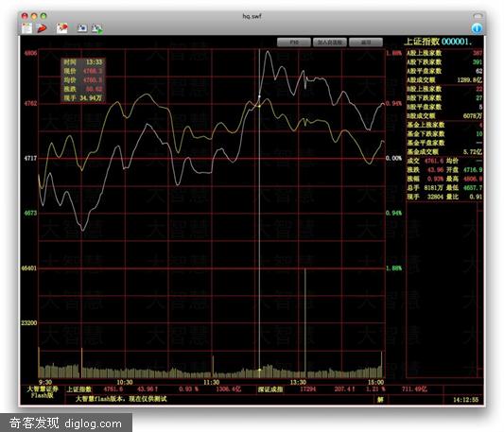Click the red Flash arrow toolbar icon
The height and width of the screenshot is (432, 504).
tap(43, 28)
